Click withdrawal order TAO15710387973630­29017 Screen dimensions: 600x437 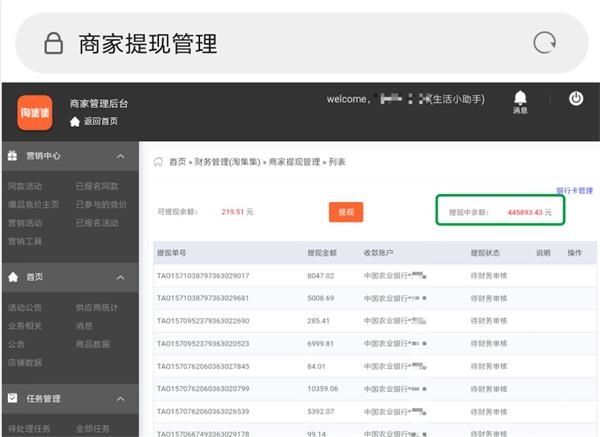click(203, 275)
